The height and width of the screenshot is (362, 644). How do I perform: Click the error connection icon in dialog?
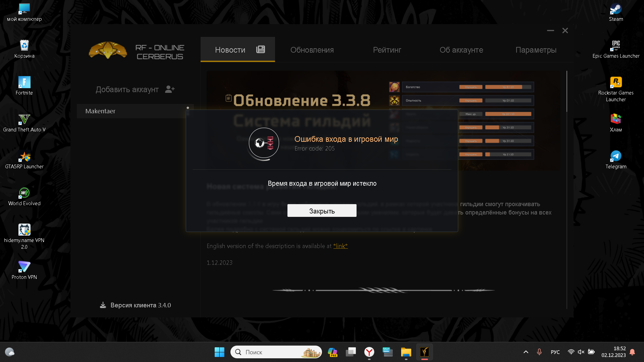click(x=264, y=143)
